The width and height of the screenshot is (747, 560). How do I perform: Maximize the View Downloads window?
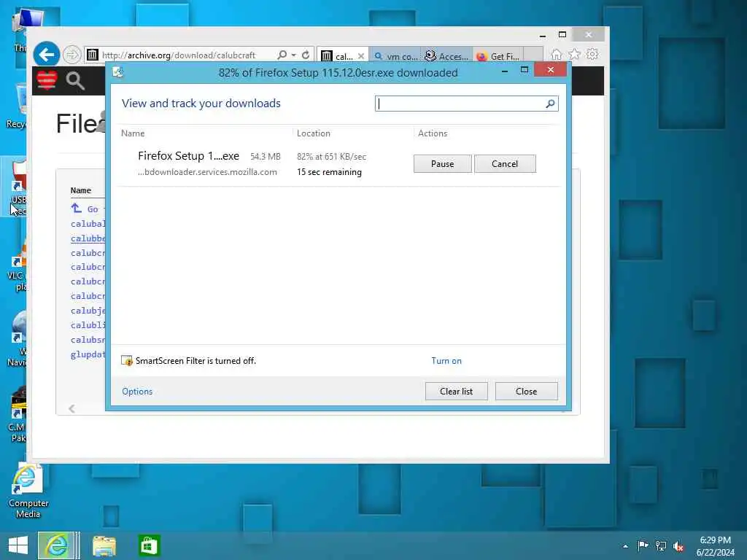click(525, 71)
